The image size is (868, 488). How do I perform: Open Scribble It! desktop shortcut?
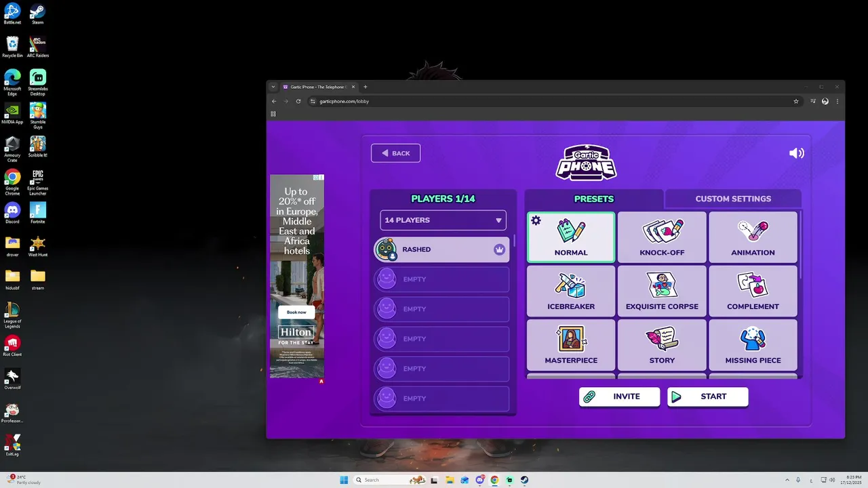click(x=37, y=146)
